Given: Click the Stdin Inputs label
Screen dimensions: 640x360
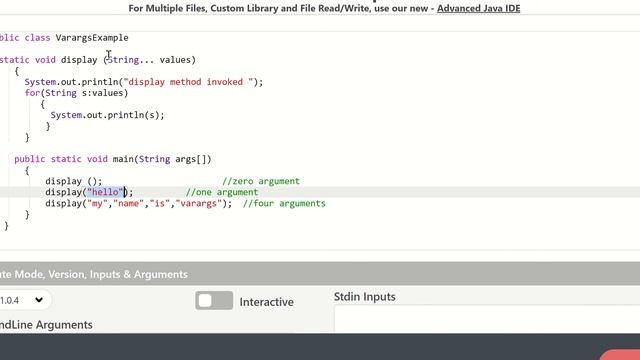Looking at the screenshot, I should coord(364,297).
